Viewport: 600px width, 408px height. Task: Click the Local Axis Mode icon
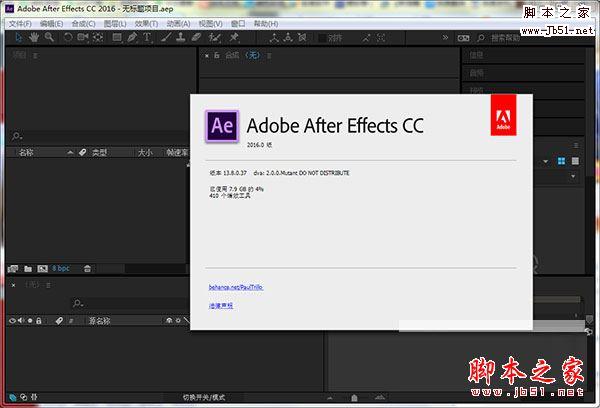tap(274, 38)
